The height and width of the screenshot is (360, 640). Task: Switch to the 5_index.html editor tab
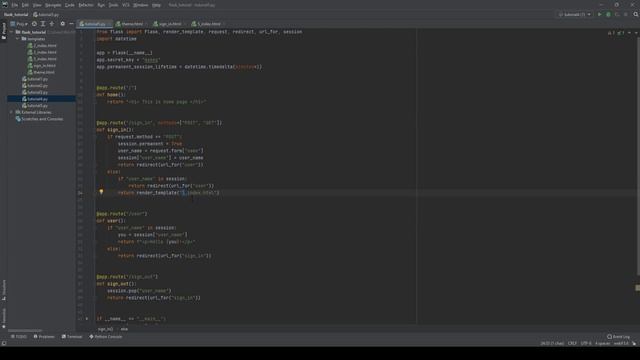pyautogui.click(x=207, y=24)
